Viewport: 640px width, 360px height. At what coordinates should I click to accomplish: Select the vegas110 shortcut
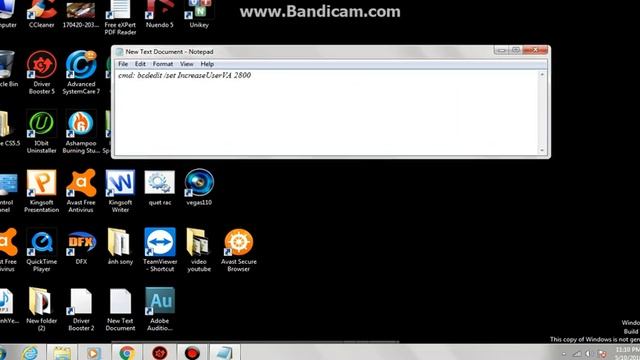coord(199,188)
